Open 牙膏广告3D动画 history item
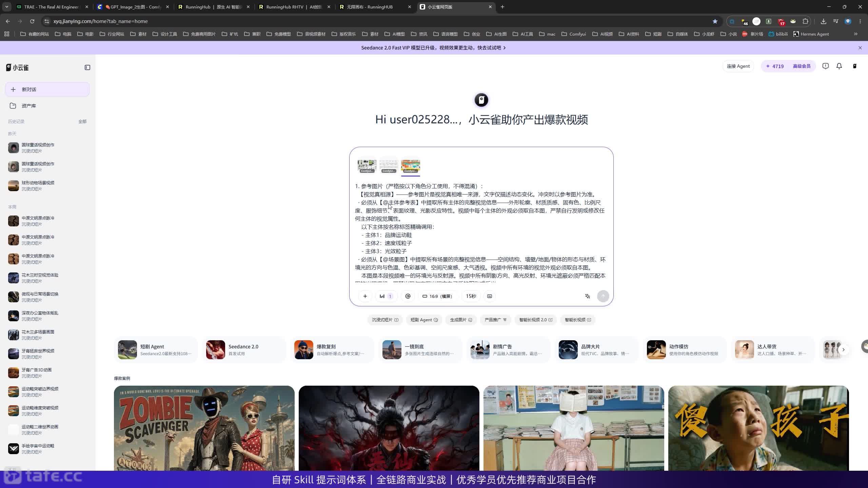The image size is (868, 488). [x=47, y=373]
